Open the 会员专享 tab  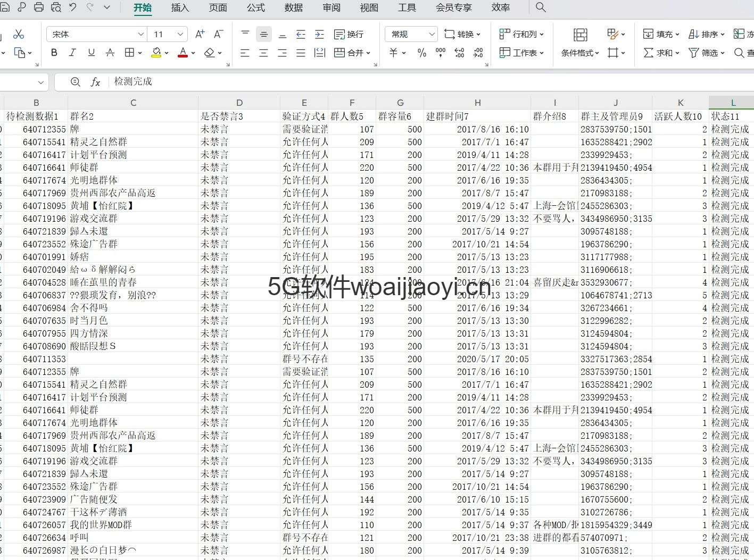(454, 7)
